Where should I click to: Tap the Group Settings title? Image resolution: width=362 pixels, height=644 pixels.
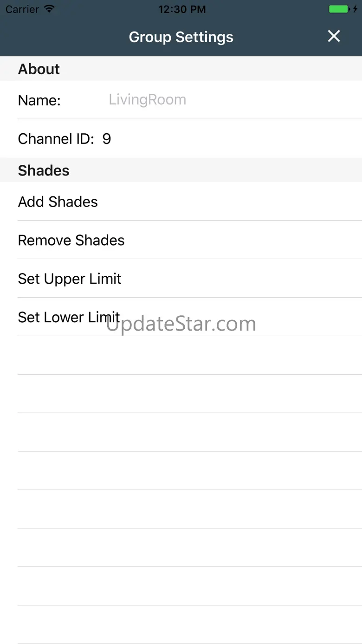tap(181, 37)
